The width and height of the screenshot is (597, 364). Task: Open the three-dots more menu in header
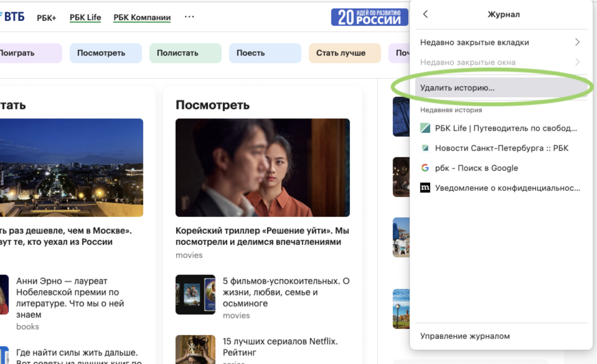[x=189, y=17]
